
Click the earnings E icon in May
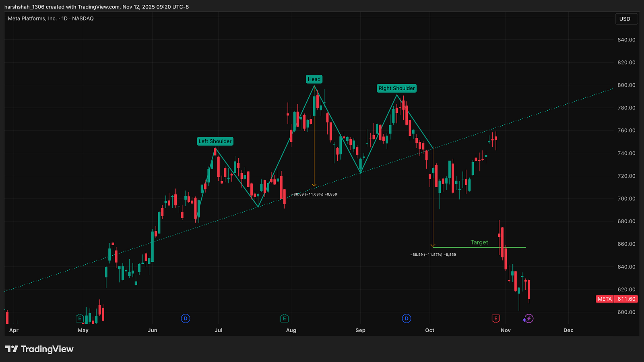(x=80, y=319)
